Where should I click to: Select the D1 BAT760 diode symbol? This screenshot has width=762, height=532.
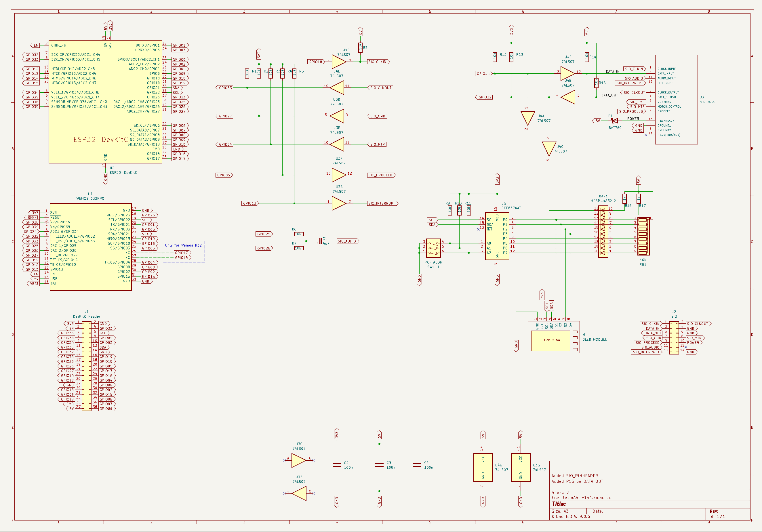(615, 121)
